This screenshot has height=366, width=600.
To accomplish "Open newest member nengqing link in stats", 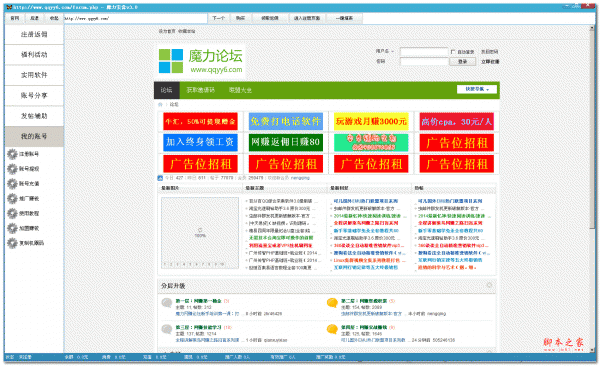I will 300,178.
